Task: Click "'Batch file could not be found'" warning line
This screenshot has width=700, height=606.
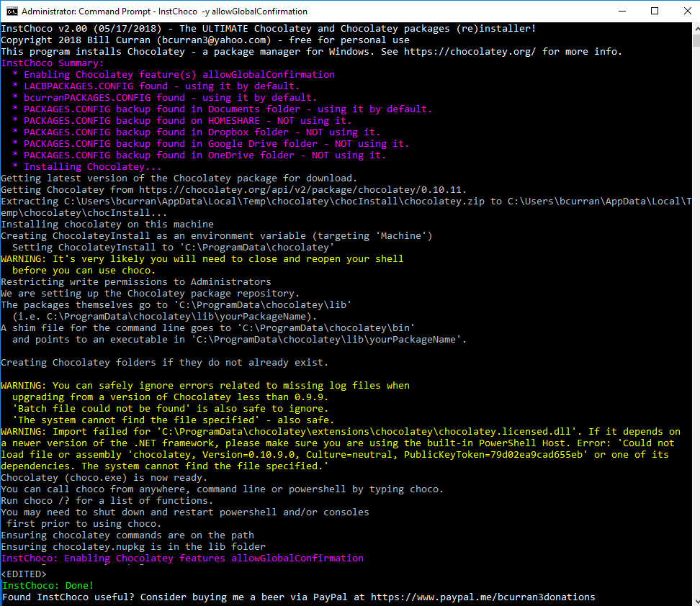Action: [x=171, y=409]
